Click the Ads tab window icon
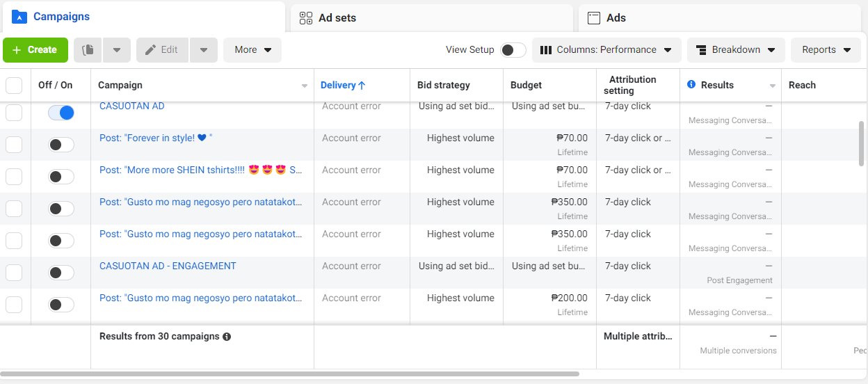868x384 pixels. 594,18
